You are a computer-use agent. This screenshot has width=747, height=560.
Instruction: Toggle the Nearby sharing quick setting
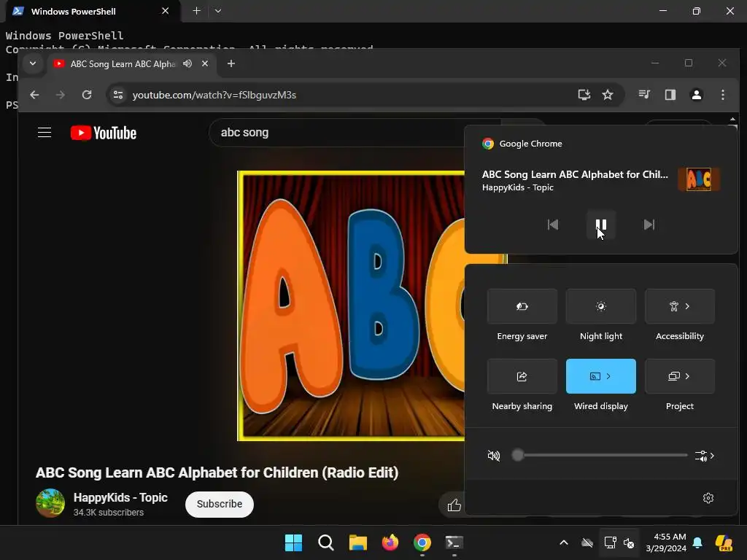522,376
